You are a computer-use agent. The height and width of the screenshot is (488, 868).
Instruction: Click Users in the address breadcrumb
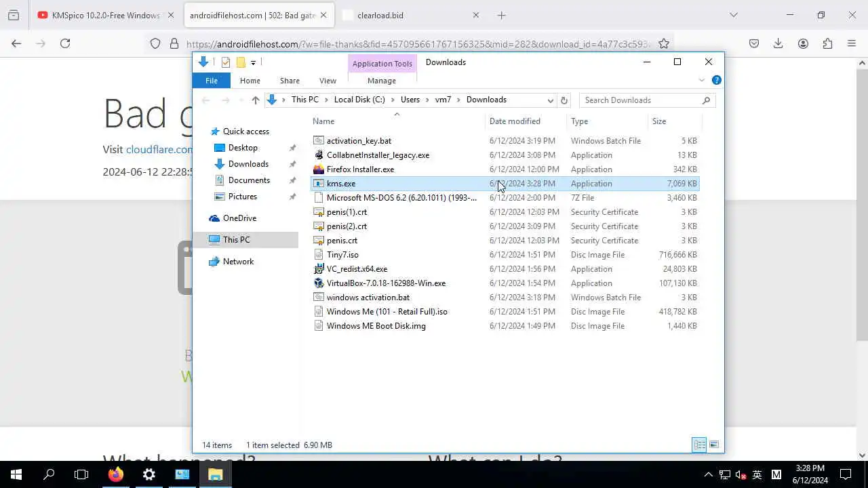410,100
